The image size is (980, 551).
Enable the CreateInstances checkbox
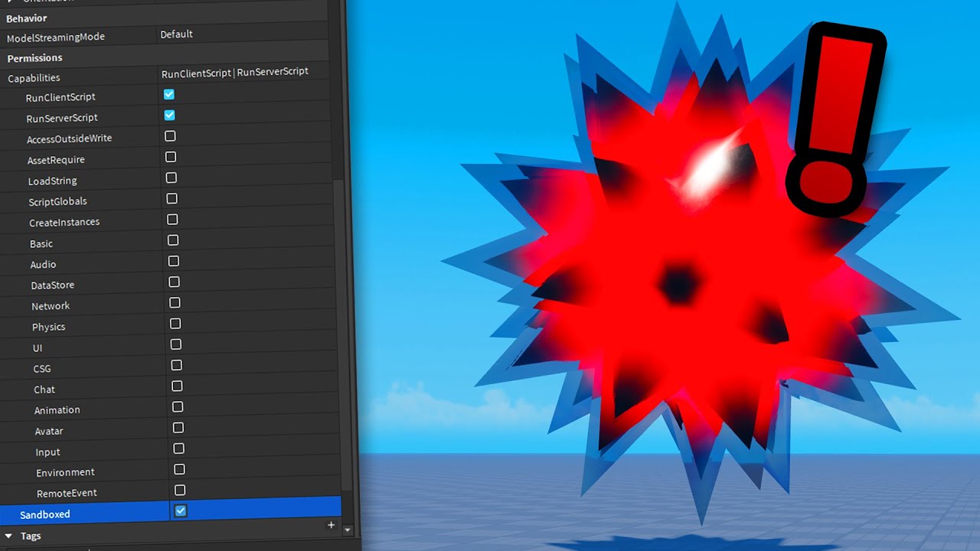click(172, 220)
